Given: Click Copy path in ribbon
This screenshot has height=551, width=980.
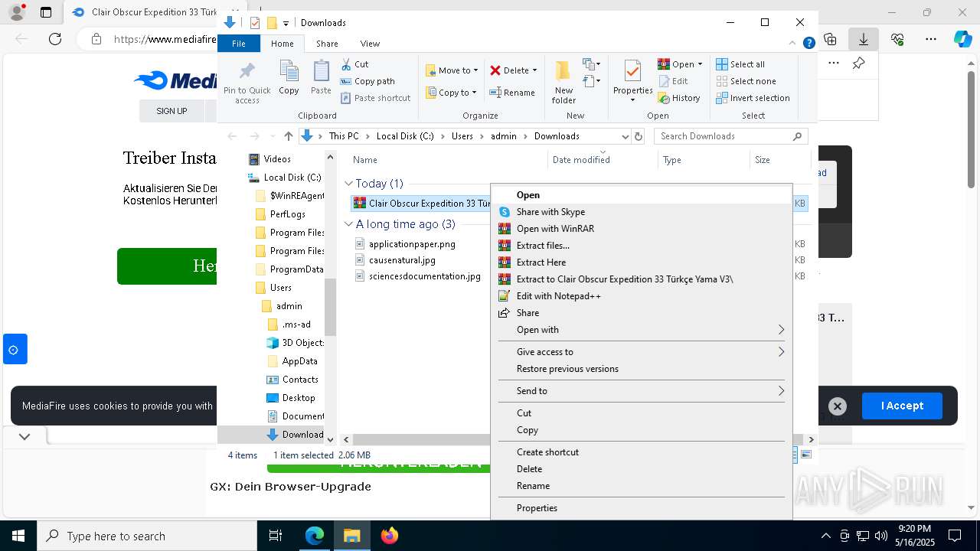Looking at the screenshot, I should pyautogui.click(x=367, y=81).
